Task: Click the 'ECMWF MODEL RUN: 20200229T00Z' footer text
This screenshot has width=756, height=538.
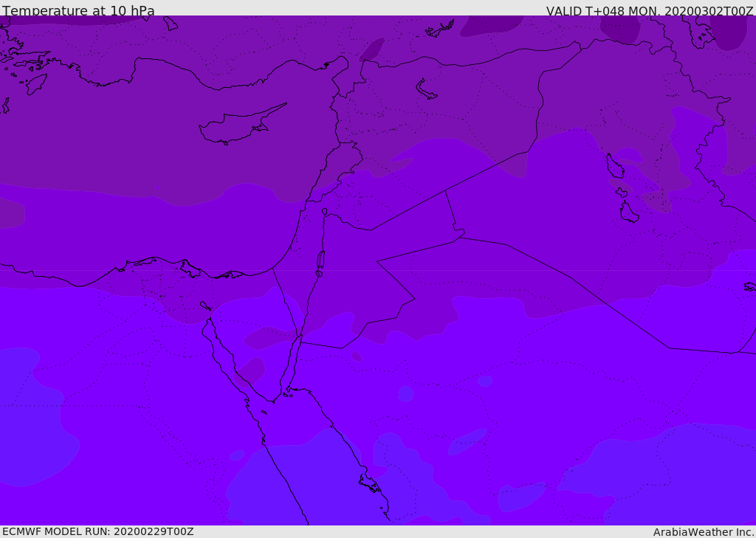Action: point(98,531)
